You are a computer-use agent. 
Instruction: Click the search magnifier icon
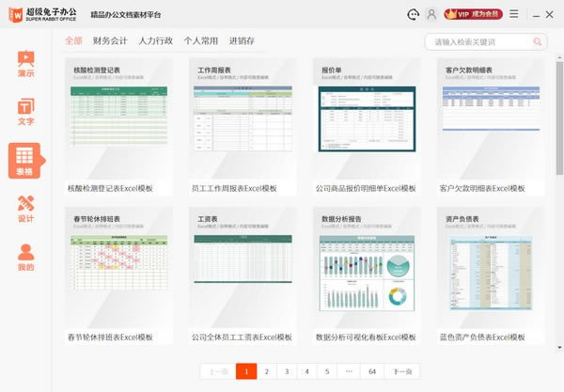point(538,41)
